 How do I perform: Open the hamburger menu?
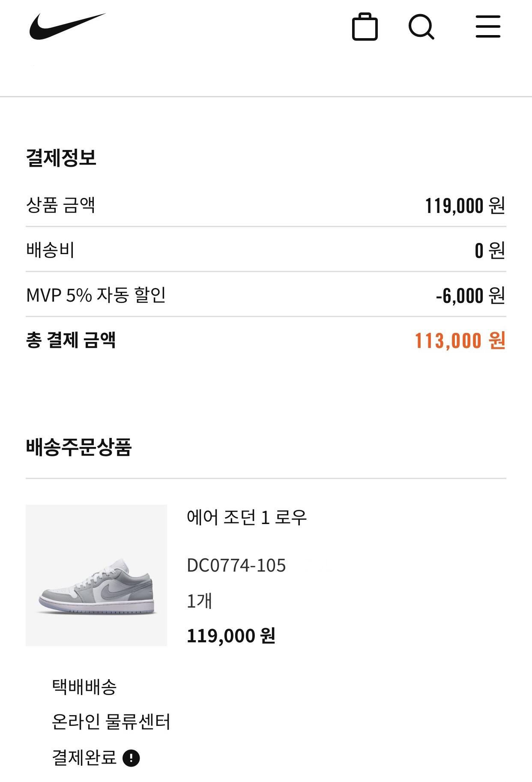point(488,27)
